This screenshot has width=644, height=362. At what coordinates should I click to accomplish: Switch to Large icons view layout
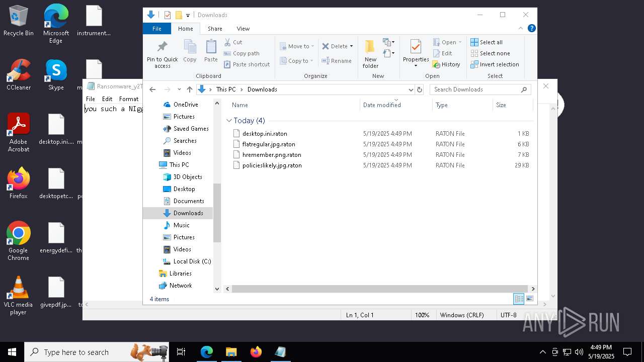point(530,299)
